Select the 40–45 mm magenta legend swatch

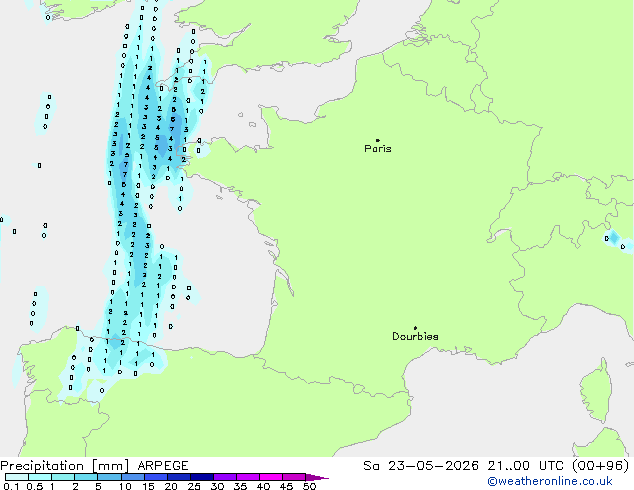(271, 477)
